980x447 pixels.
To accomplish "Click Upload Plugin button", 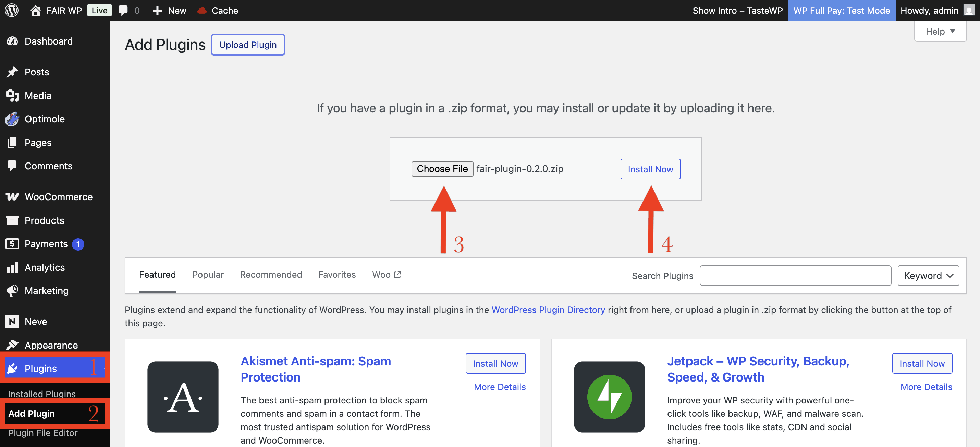I will [x=248, y=45].
